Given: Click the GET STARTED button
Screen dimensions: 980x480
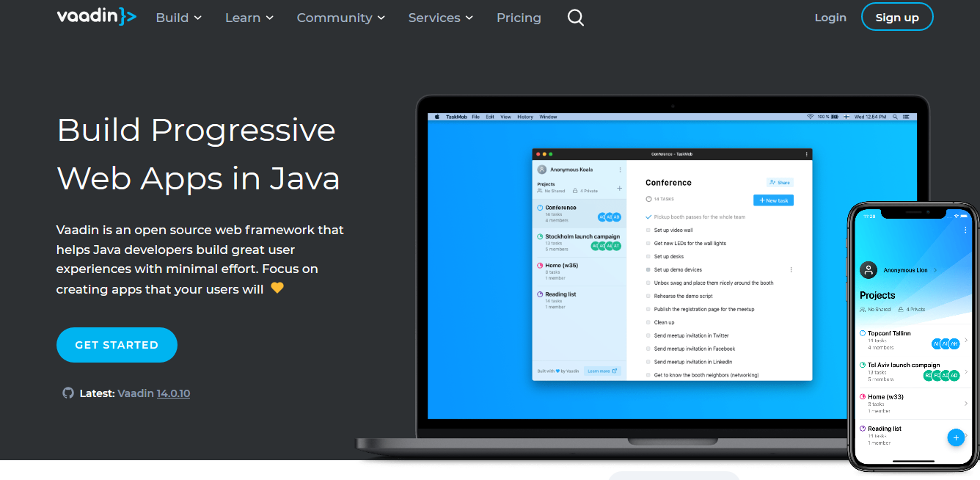Looking at the screenshot, I should [x=117, y=345].
